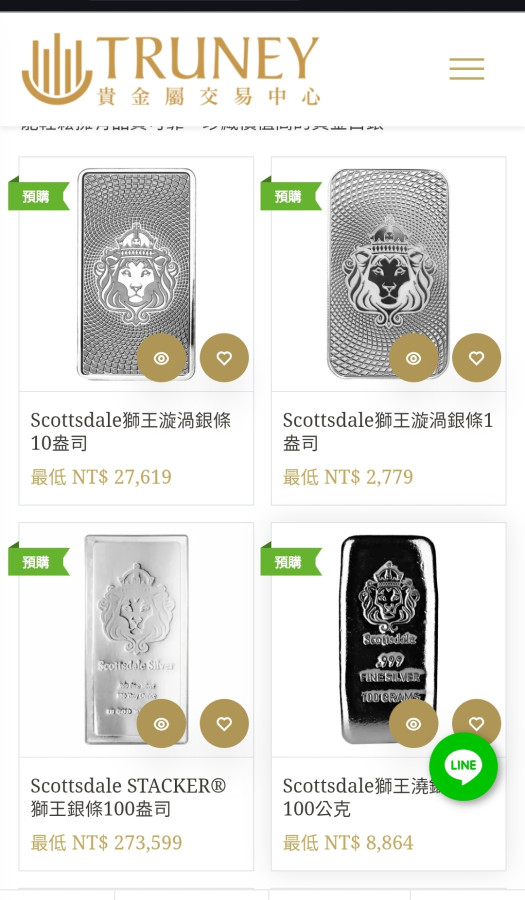Image resolution: width=525 pixels, height=900 pixels.
Task: Open the LINE chat button
Action: tap(464, 766)
